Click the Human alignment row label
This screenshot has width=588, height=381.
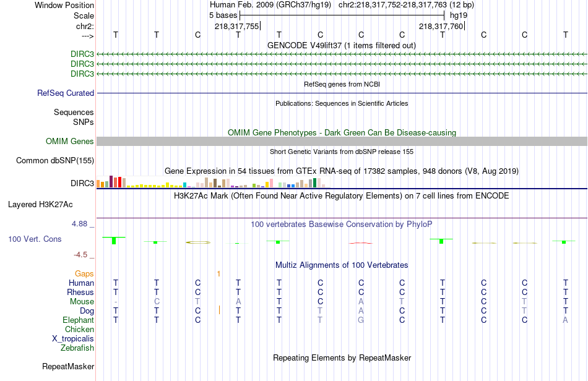[81, 283]
